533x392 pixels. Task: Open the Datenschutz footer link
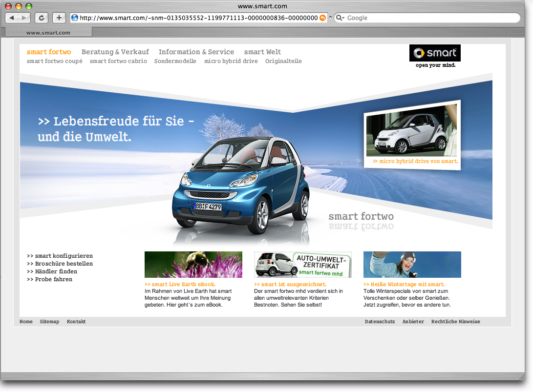coord(380,322)
